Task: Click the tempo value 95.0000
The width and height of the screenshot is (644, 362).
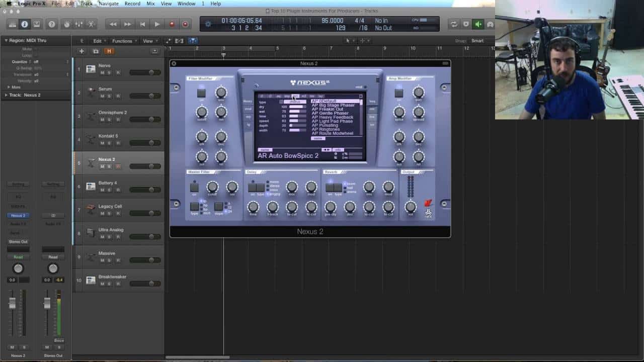Action: [333, 21]
